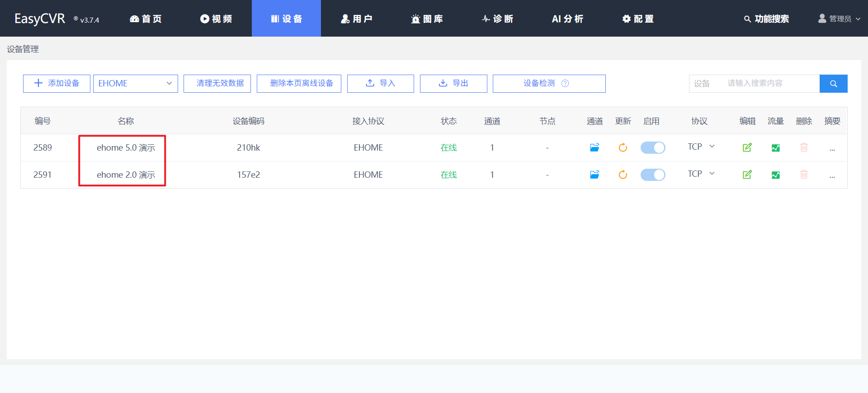Click the 添加设备 add device button

57,84
